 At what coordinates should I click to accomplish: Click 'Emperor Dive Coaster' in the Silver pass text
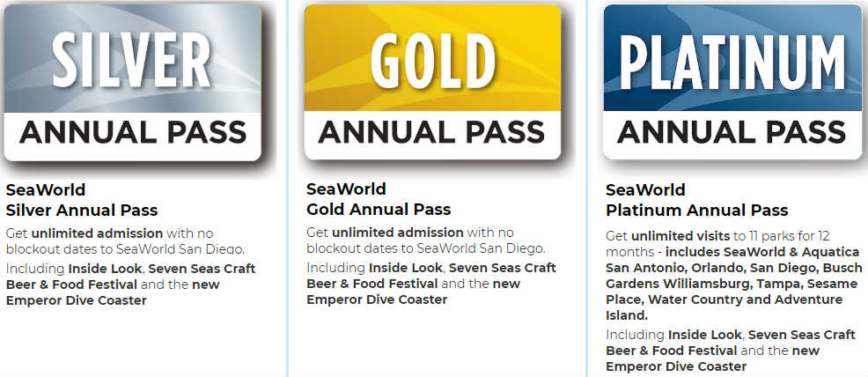[77, 300]
